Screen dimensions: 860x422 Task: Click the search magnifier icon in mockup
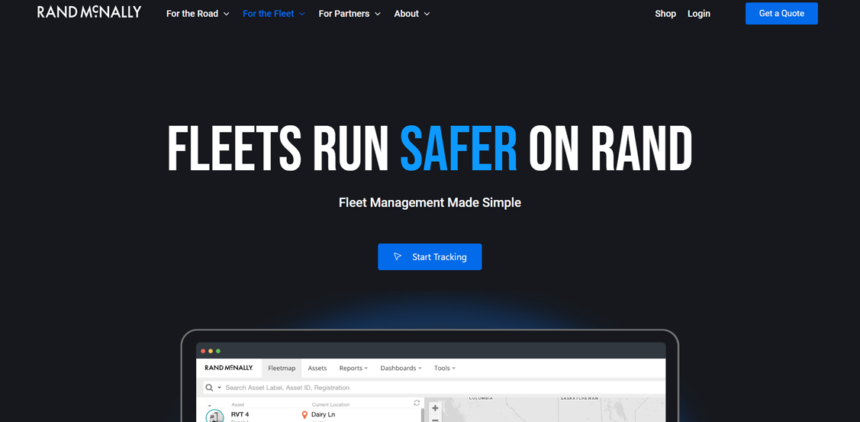[x=210, y=387]
